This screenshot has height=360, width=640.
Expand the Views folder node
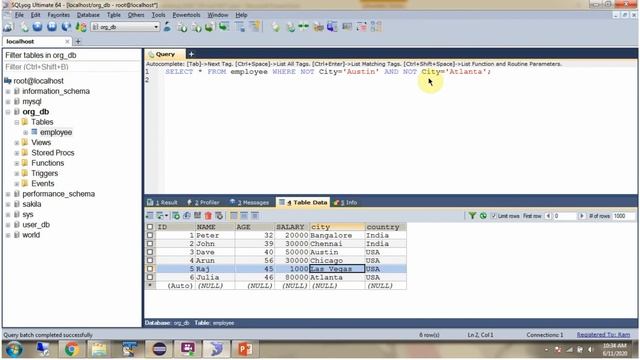click(17, 142)
